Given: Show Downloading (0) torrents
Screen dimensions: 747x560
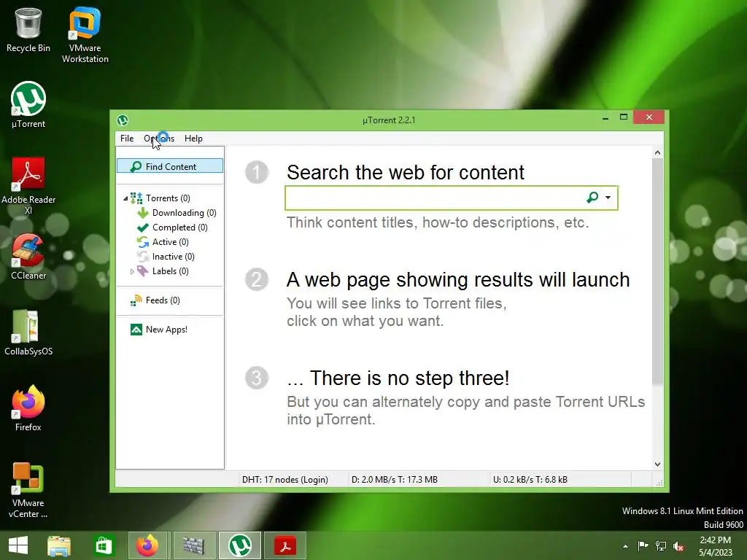Looking at the screenshot, I should click(x=184, y=213).
